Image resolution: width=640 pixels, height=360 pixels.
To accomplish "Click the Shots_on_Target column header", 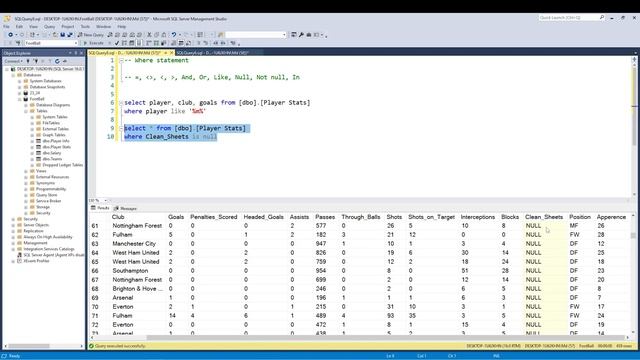I will (431, 217).
